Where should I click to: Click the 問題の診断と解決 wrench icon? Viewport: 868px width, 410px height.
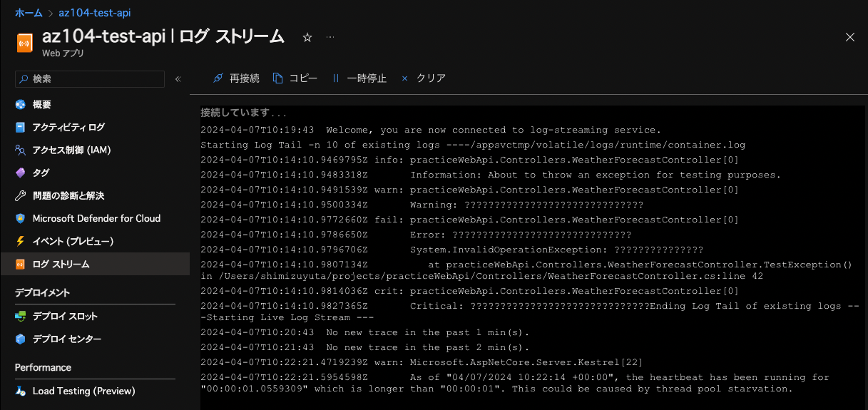[21, 195]
